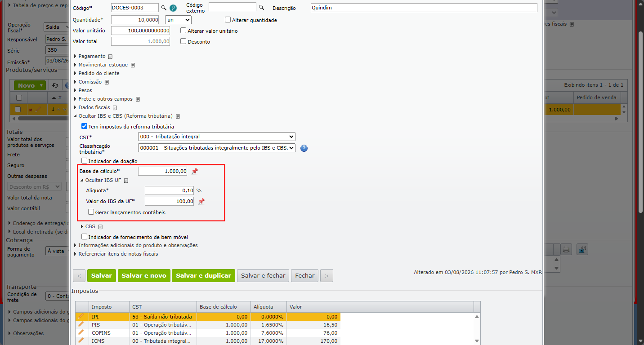This screenshot has width=644, height=345.
Task: Click the magnifier search icon beside Código field
Action: click(x=164, y=8)
